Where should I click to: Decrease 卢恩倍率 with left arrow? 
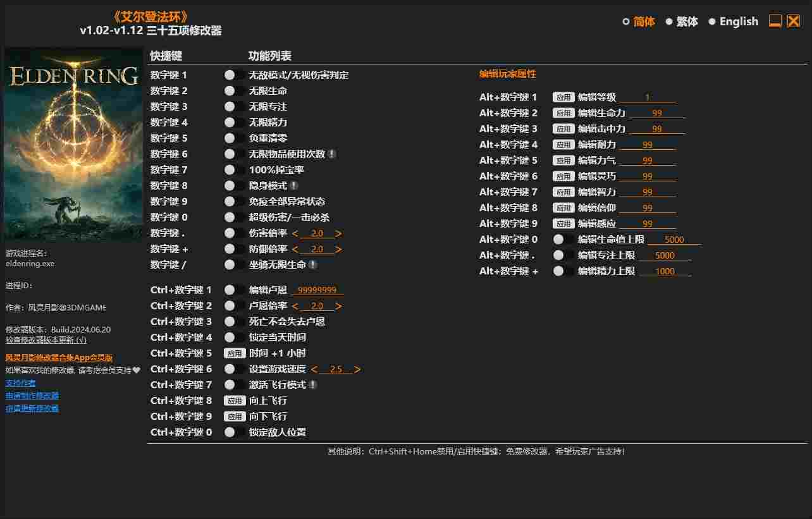[295, 306]
